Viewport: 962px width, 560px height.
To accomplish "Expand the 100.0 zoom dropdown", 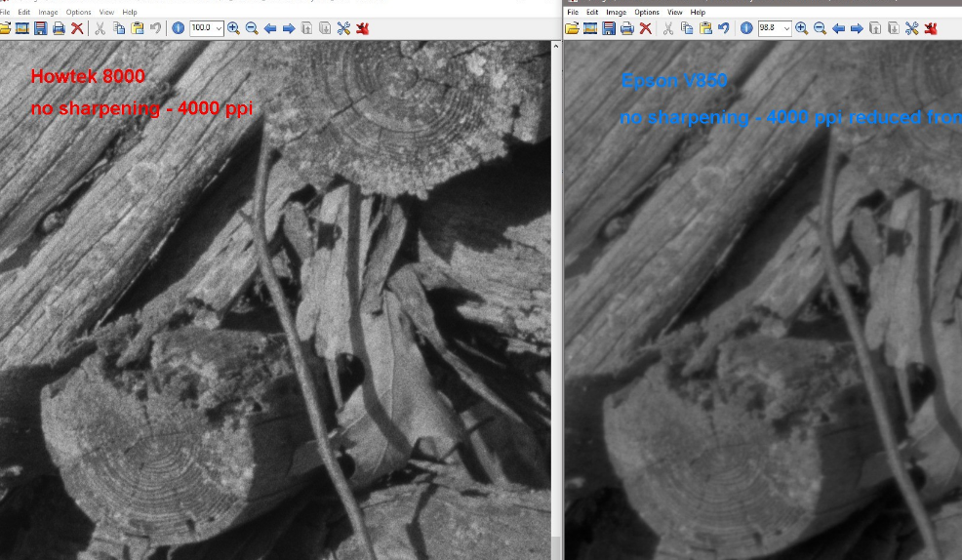I will click(x=218, y=28).
